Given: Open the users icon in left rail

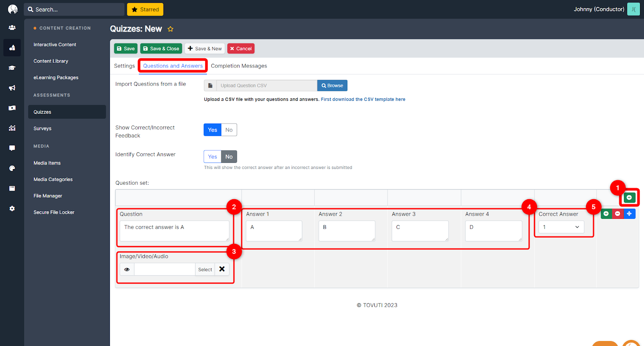Looking at the screenshot, I should (x=12, y=28).
